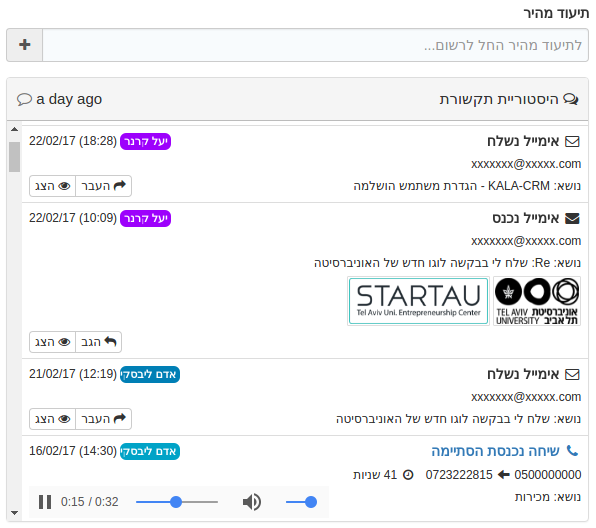Image resolution: width=596 pixels, height=528 pixels.
Task: Click the blue אדם ליבסקי tag at 12:19
Action: (x=150, y=374)
